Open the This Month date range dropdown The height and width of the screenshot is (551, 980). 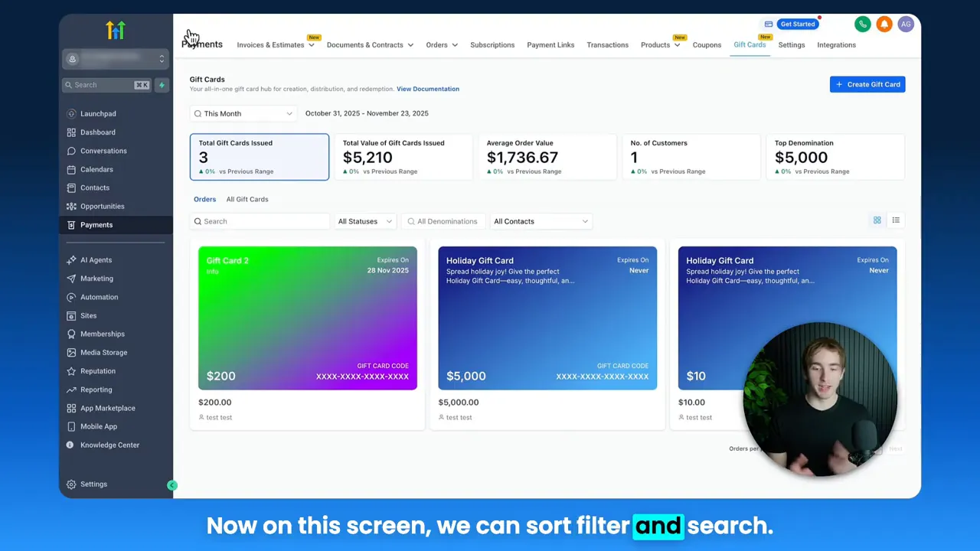[x=243, y=113]
